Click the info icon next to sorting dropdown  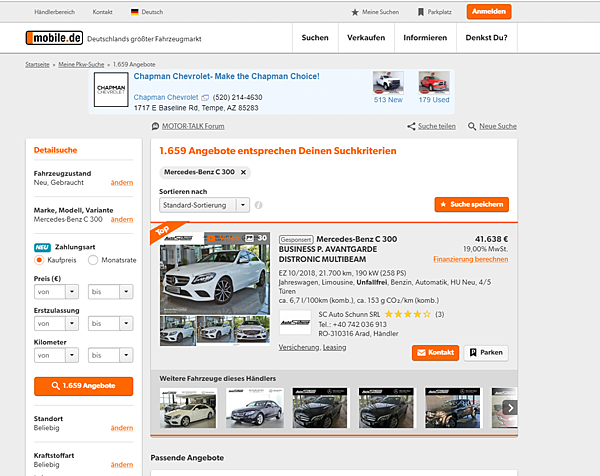coord(259,205)
